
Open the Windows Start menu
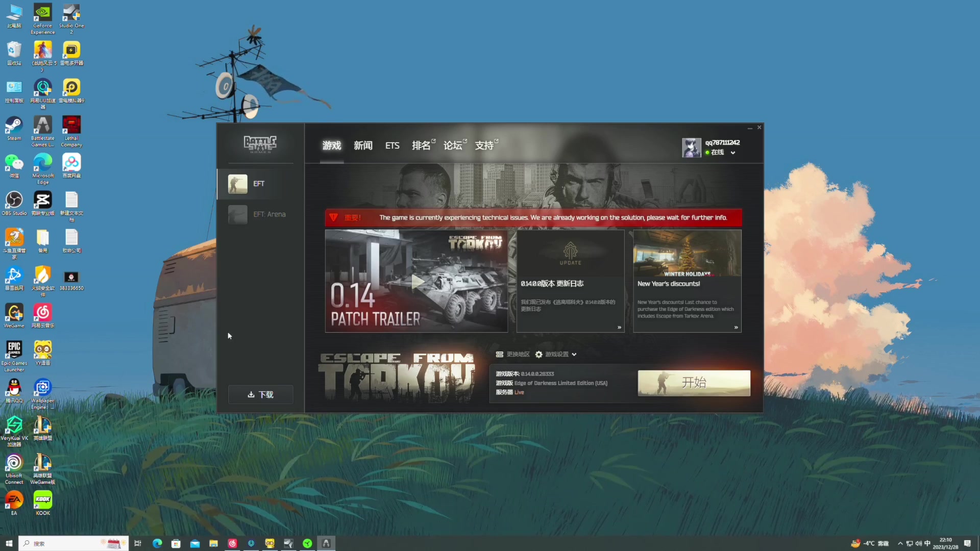click(x=9, y=543)
